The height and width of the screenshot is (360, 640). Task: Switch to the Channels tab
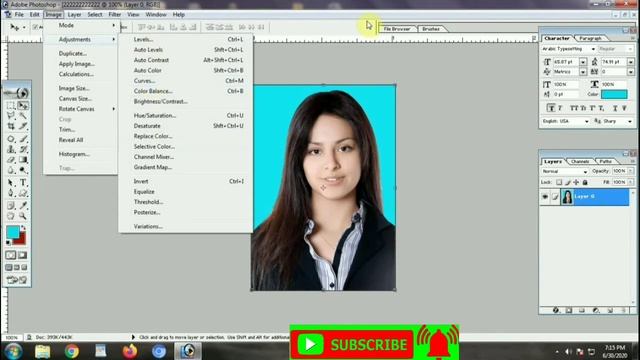(580, 162)
